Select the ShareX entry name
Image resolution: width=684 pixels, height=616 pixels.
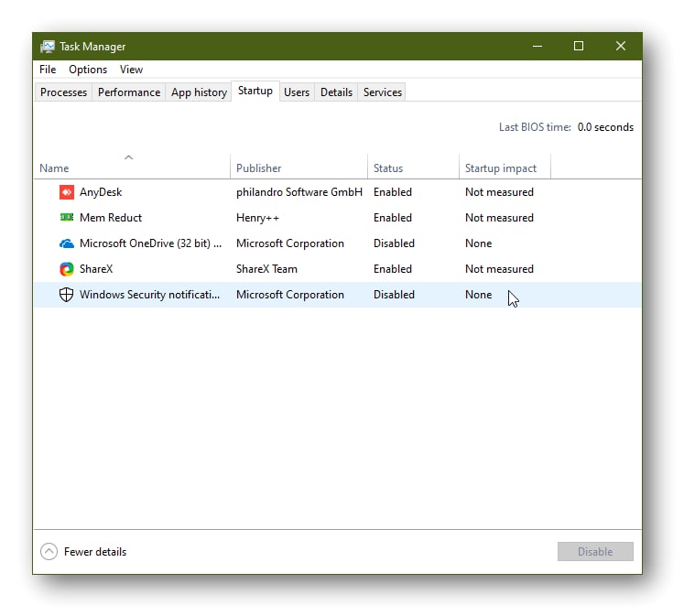[x=96, y=269]
